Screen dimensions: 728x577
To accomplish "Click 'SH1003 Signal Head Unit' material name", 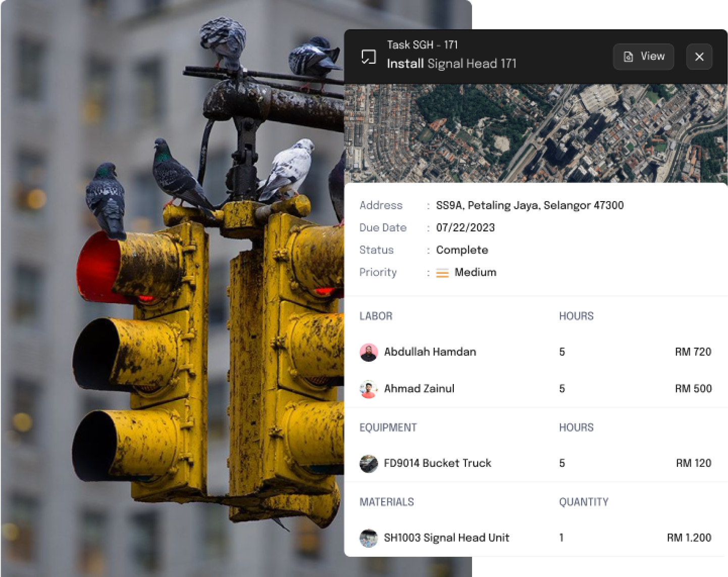I will point(446,538).
